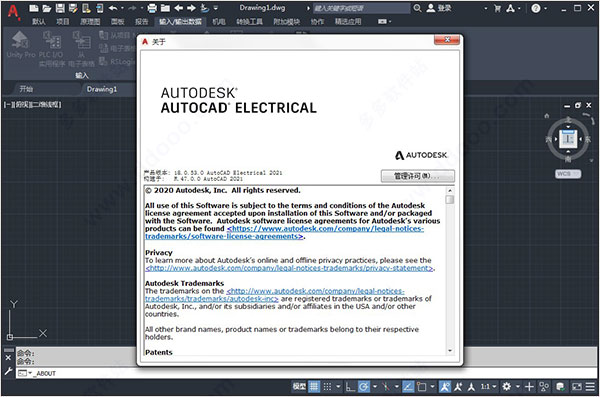Expand the Undo history dropdown arrow
The image size is (600, 397).
click(x=122, y=8)
